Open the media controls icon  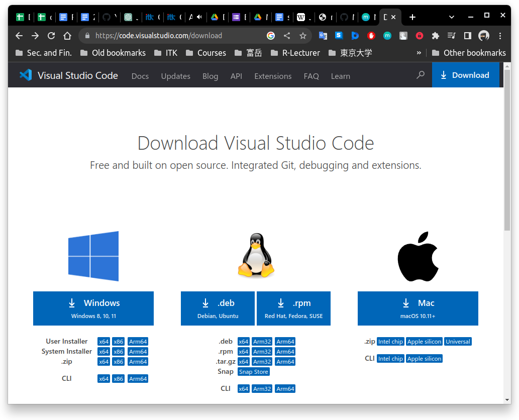[x=452, y=36]
